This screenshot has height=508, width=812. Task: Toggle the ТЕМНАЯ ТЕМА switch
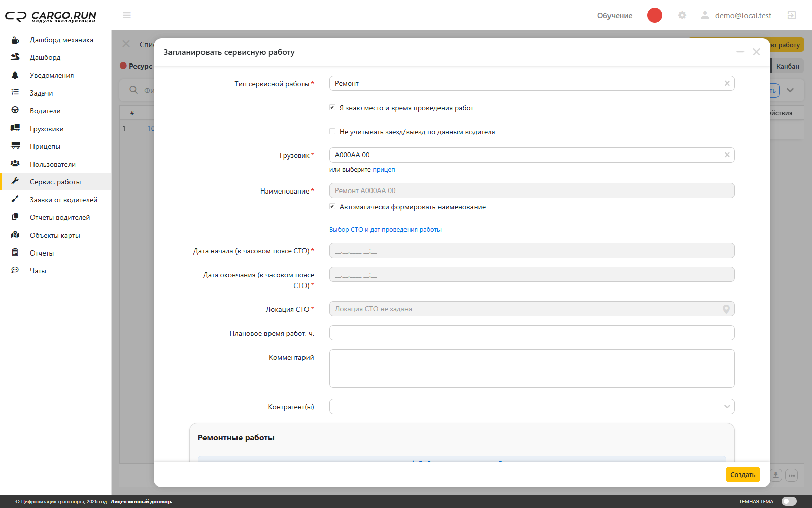tap(789, 501)
